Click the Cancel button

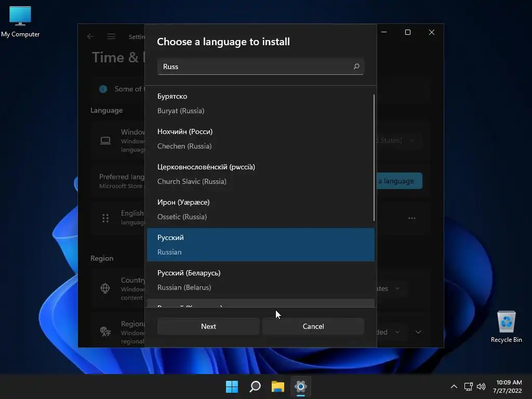(313, 326)
